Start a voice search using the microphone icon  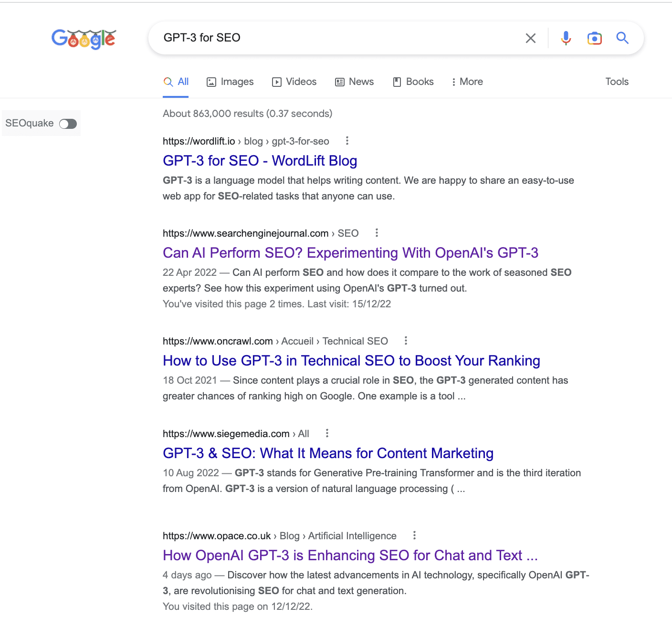point(566,38)
